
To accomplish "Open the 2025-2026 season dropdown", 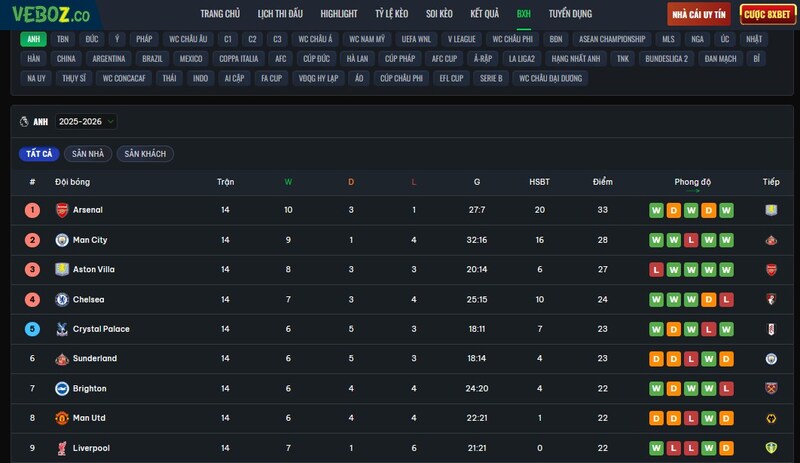I will click(x=87, y=121).
